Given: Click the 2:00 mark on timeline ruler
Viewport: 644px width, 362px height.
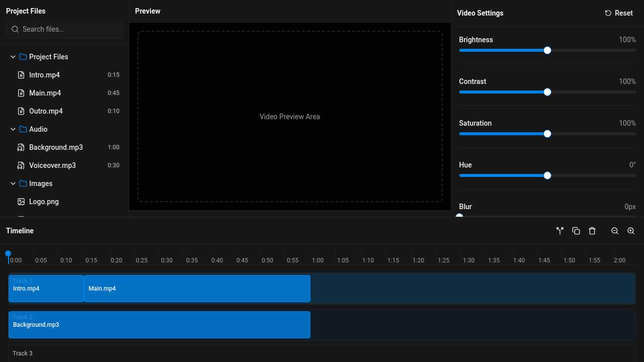Looking at the screenshot, I should coord(619,260).
